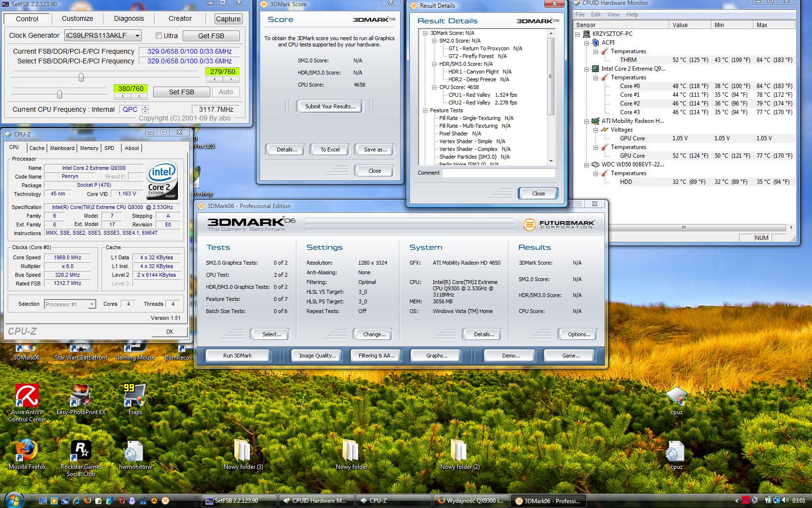Image resolution: width=812 pixels, height=508 pixels.
Task: Collapse the Feature Tests tree node
Action: 425,110
